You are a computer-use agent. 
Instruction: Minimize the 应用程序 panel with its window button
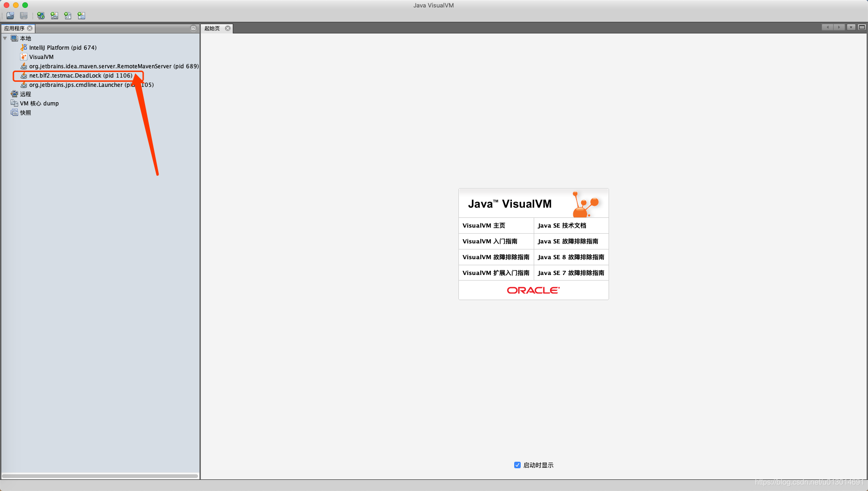(x=193, y=28)
